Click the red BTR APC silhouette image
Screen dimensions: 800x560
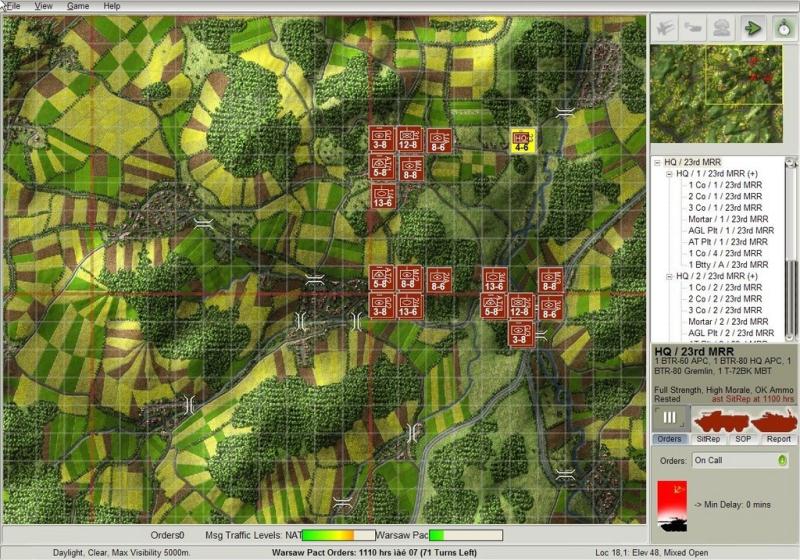click(722, 419)
